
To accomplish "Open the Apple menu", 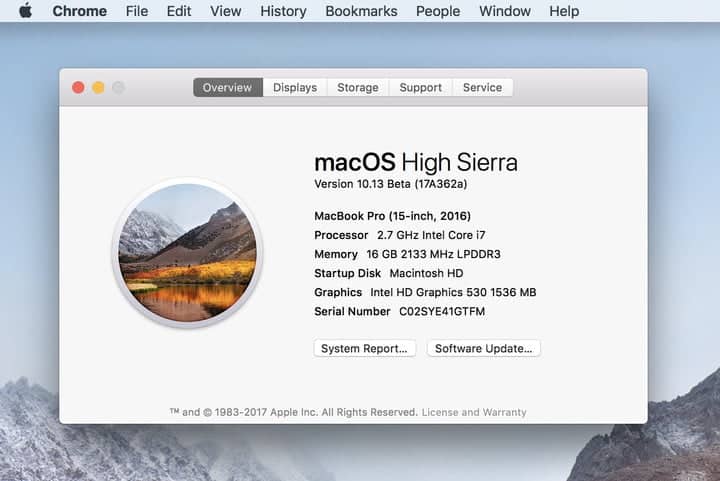I will [x=26, y=11].
